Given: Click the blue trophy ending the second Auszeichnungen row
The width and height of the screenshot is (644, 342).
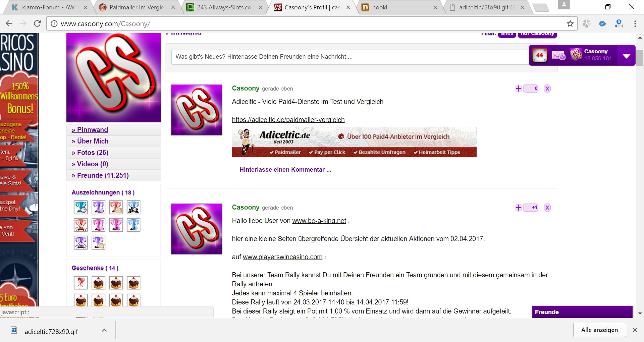Looking at the screenshot, I should click(x=133, y=225).
